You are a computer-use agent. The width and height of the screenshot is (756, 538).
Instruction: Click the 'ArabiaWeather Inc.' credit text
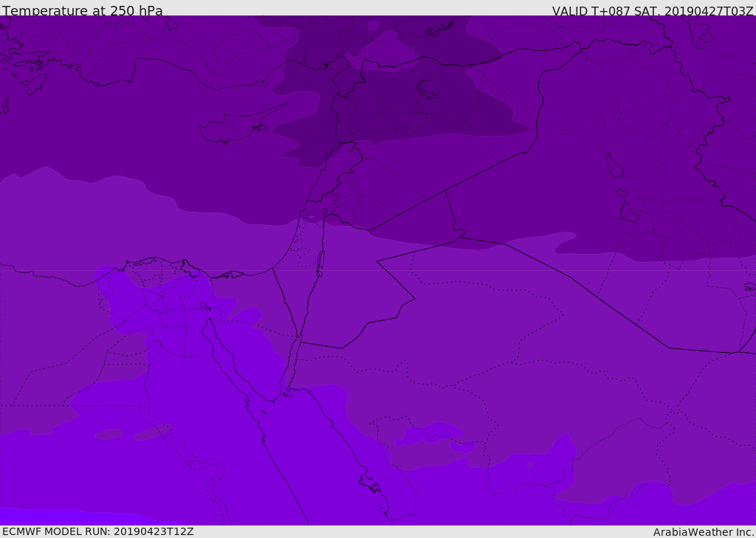[704, 532]
